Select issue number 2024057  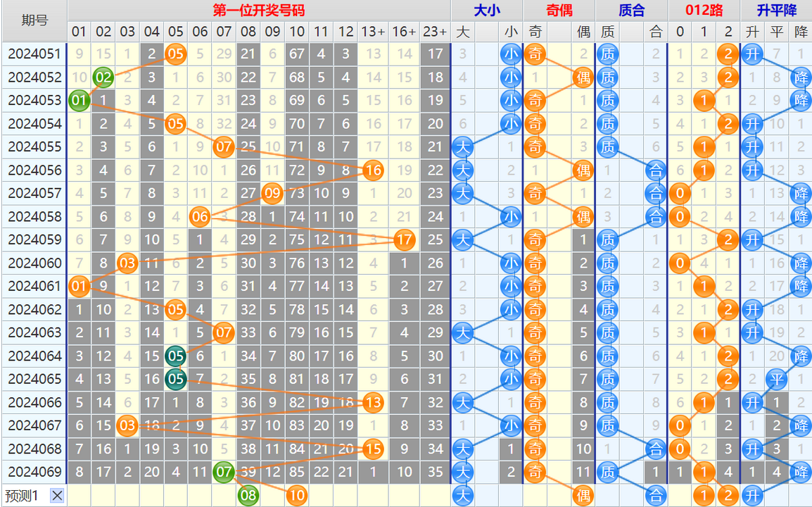(34, 194)
